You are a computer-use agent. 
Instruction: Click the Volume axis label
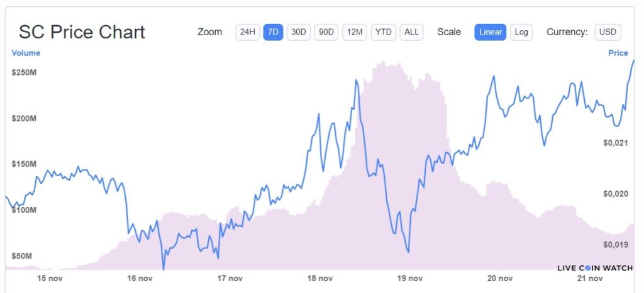(x=26, y=53)
